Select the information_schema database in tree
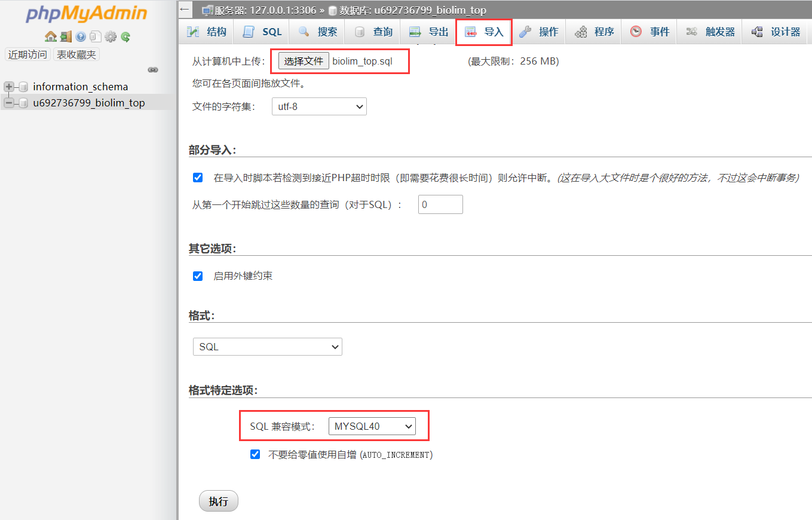 81,87
